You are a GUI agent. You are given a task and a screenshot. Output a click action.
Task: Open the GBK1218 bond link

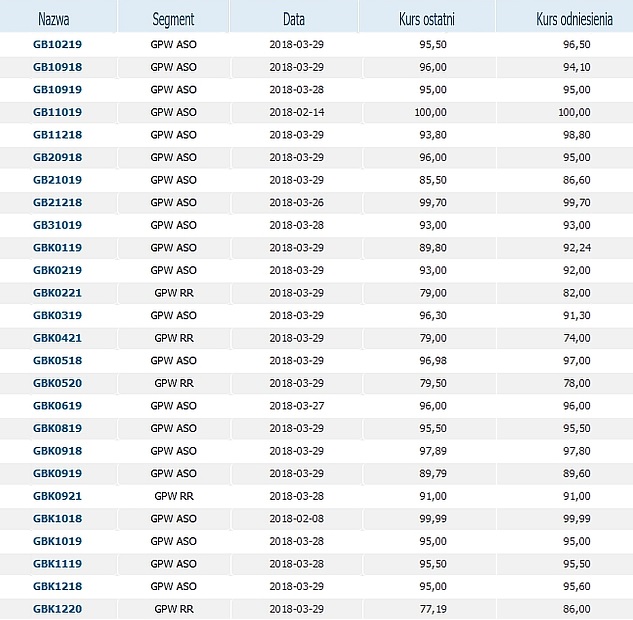coord(57,586)
